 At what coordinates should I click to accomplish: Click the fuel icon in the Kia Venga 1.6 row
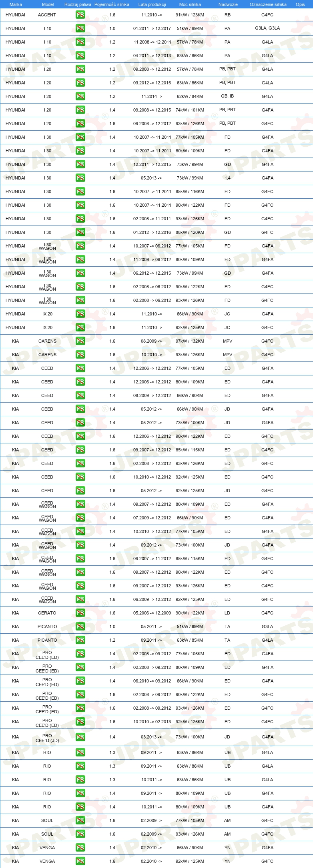[80, 861]
